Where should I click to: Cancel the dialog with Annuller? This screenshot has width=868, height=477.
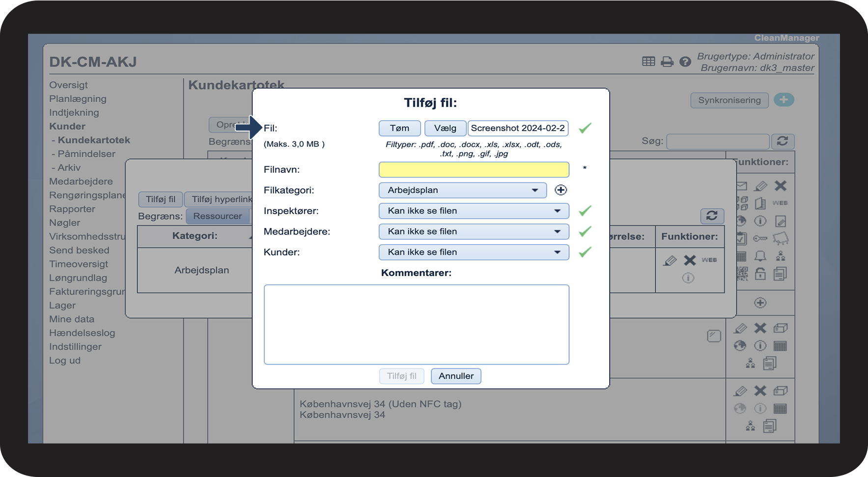pyautogui.click(x=456, y=376)
